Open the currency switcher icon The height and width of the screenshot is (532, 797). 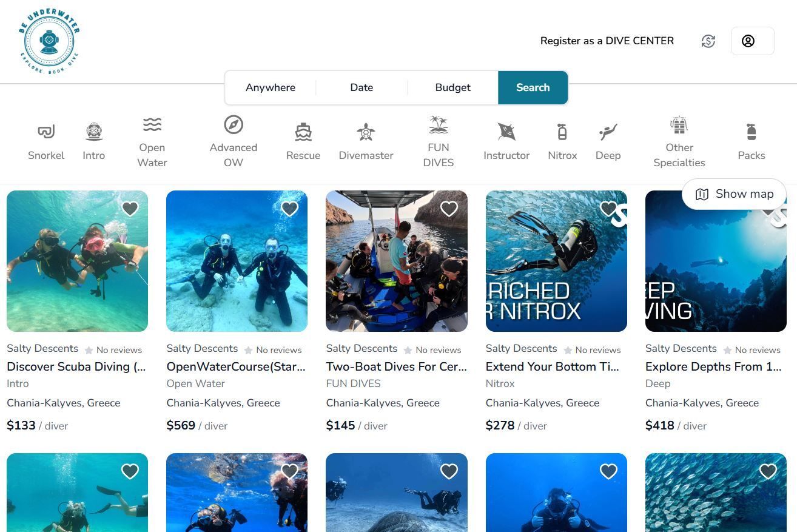708,41
